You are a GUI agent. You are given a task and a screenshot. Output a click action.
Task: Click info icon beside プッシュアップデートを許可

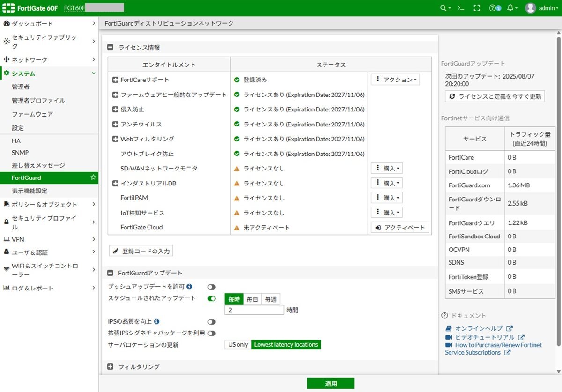coord(189,287)
